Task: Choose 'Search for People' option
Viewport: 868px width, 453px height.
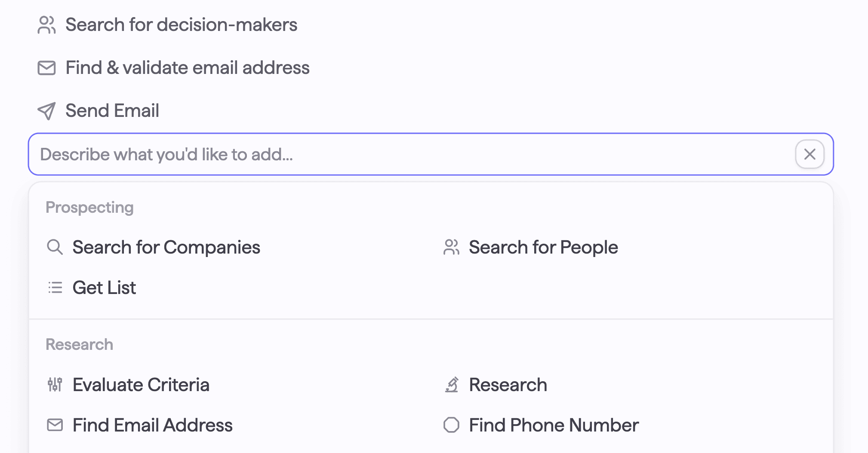Action: click(543, 247)
